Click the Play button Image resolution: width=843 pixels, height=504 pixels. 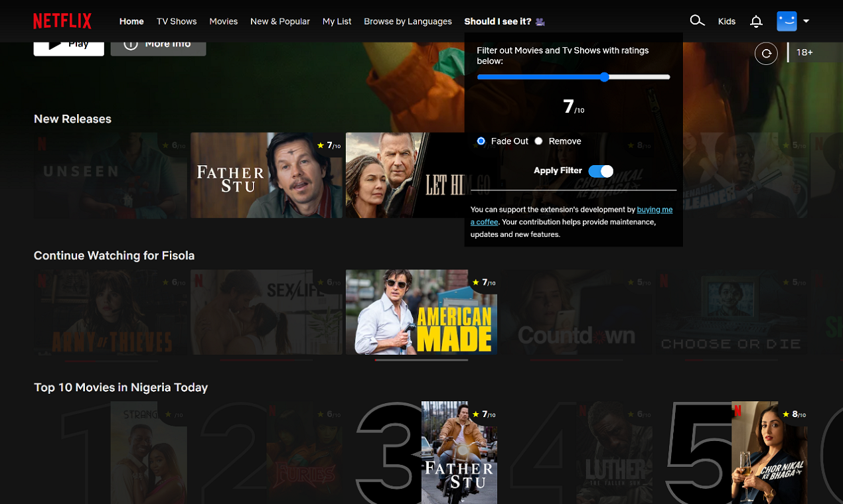point(69,46)
